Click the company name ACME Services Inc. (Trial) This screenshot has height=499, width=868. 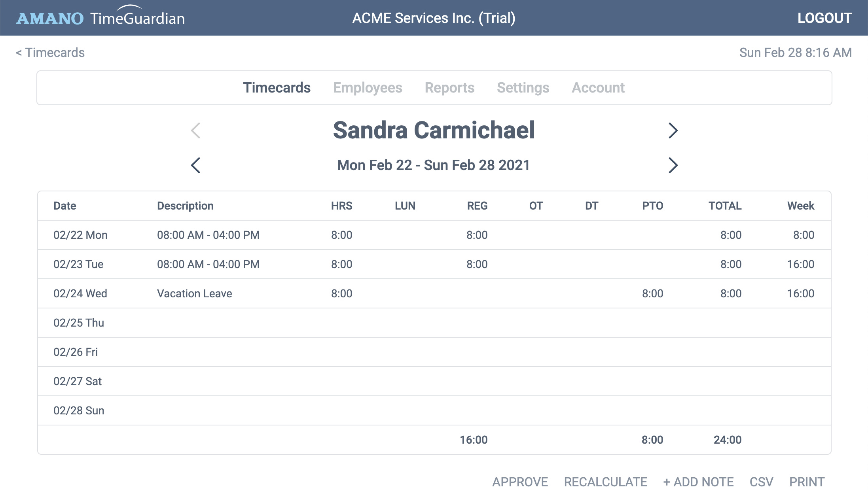coord(434,18)
